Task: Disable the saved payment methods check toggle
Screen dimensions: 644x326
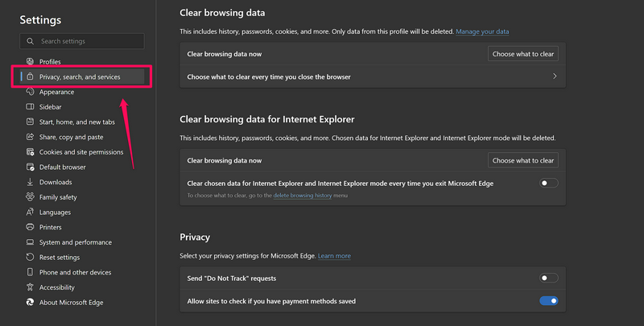Action: pos(548,301)
